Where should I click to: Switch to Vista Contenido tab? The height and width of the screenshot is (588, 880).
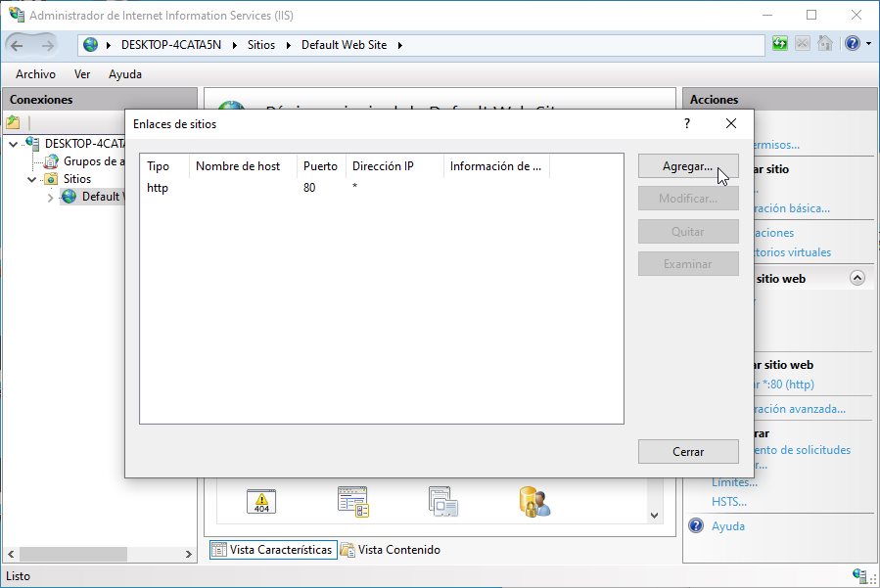click(391, 549)
